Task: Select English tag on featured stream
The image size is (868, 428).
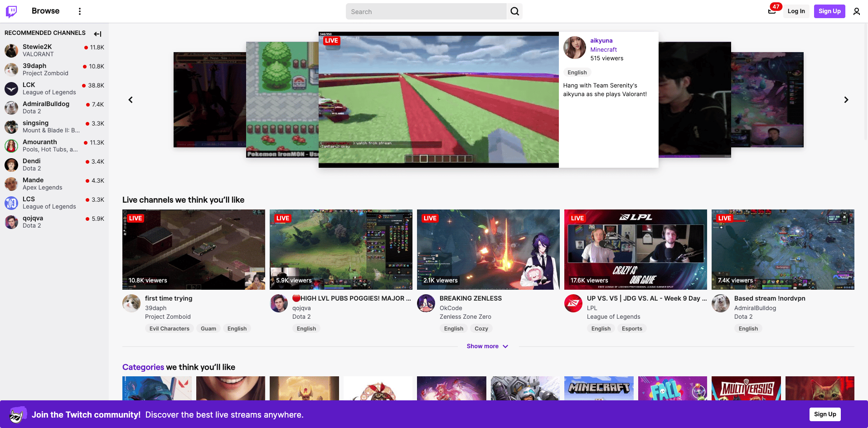Action: click(x=577, y=73)
